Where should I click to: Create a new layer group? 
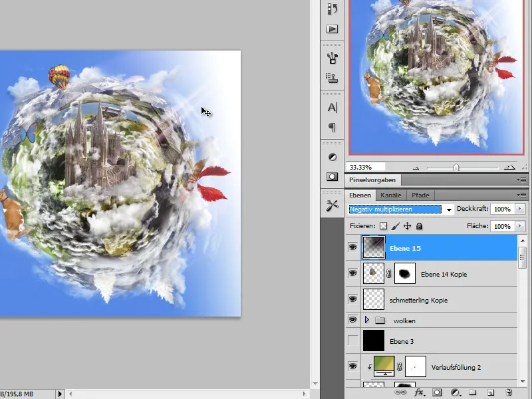click(x=473, y=392)
